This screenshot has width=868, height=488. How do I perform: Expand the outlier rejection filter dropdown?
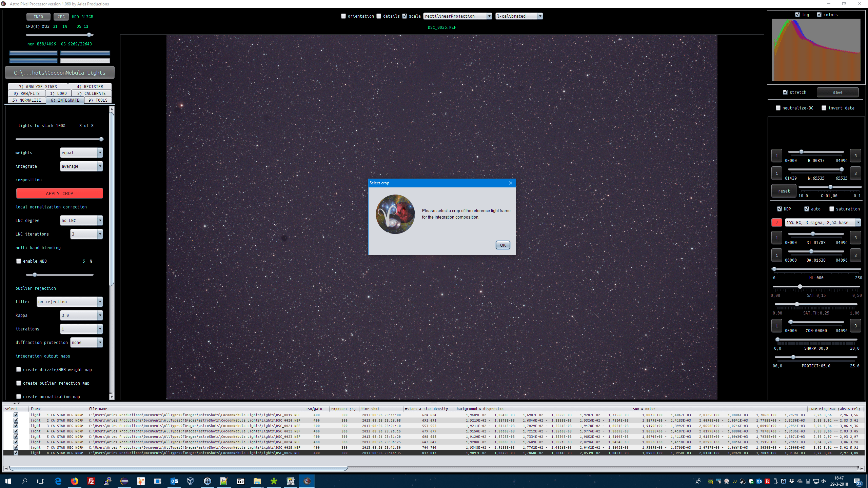(70, 302)
